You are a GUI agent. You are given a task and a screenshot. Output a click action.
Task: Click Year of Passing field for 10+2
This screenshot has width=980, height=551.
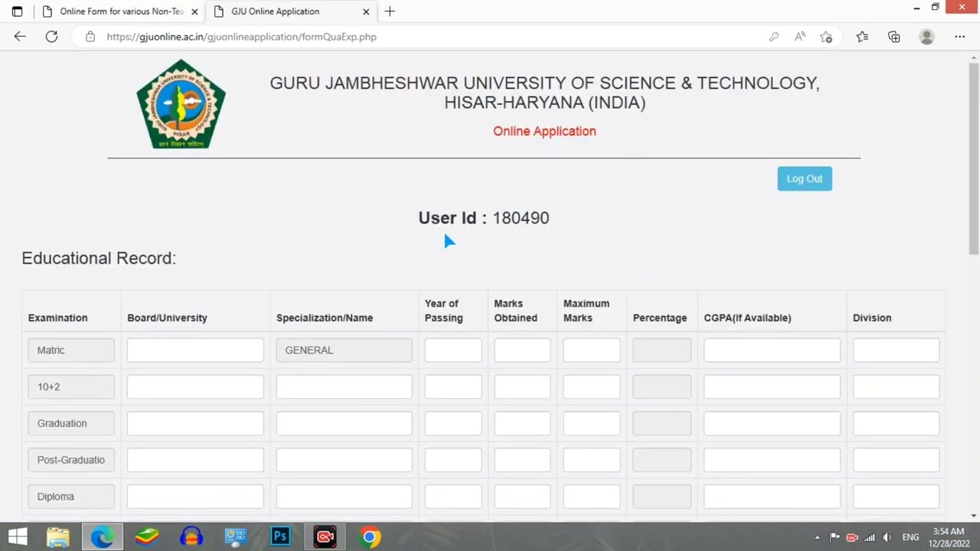453,386
